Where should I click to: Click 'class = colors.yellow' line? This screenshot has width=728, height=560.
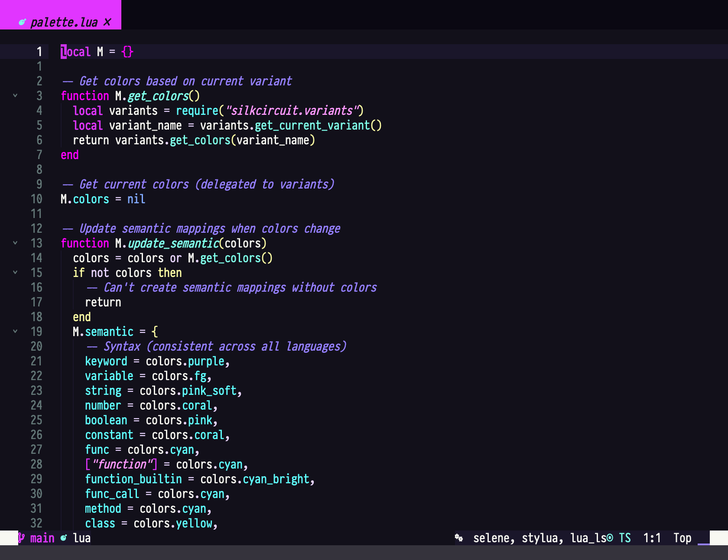tap(151, 523)
